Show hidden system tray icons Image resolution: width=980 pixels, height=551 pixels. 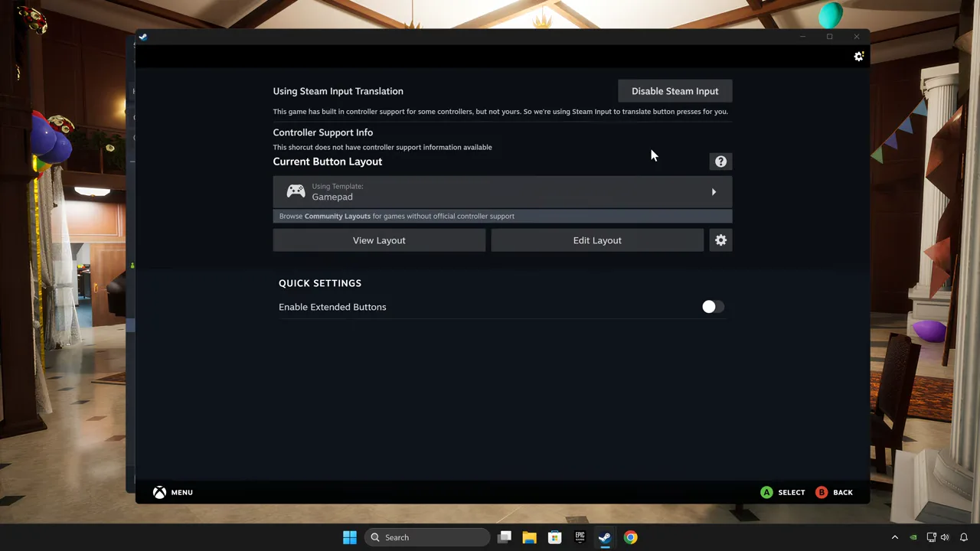point(894,537)
